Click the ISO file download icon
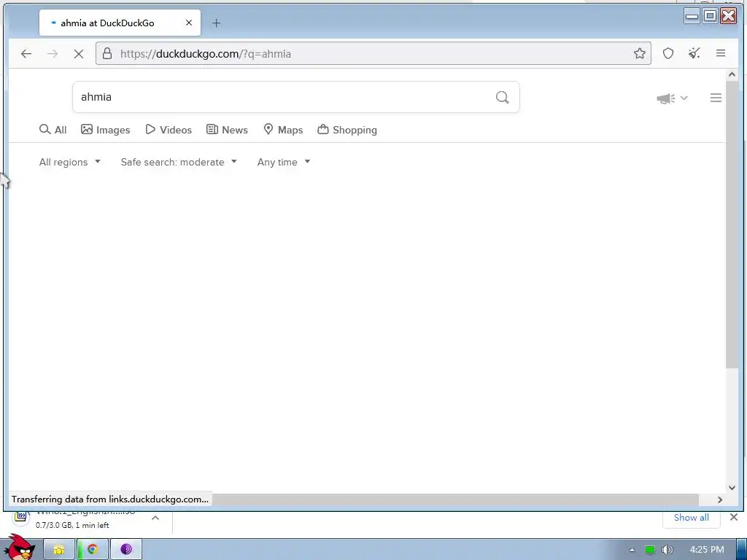Viewport: 747px width, 560px height. (20, 516)
